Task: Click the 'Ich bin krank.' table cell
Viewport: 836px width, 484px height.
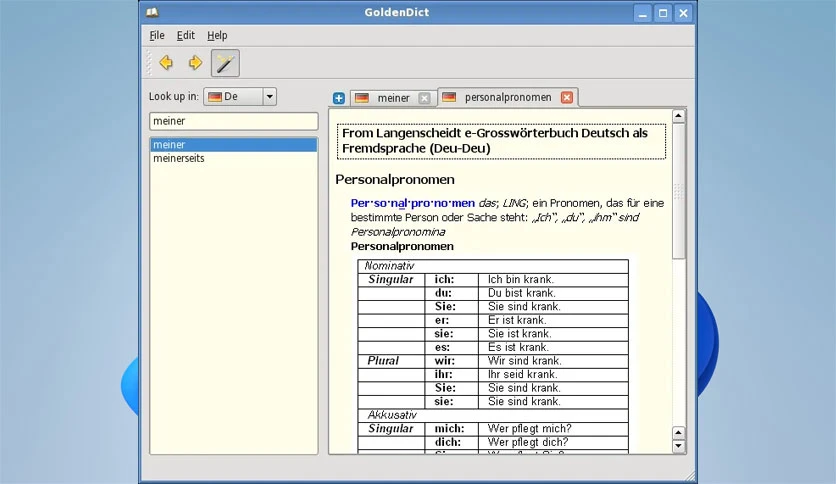Action: pos(553,280)
